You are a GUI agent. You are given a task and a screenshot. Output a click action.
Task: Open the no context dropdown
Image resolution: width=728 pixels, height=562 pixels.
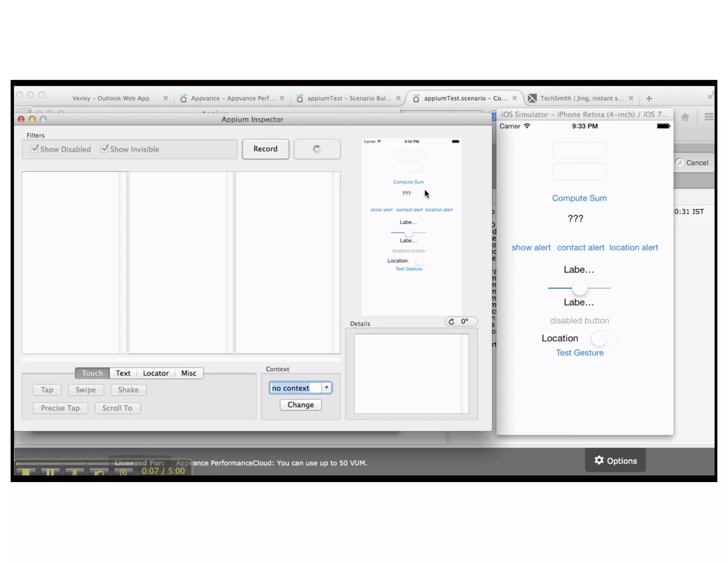point(326,388)
